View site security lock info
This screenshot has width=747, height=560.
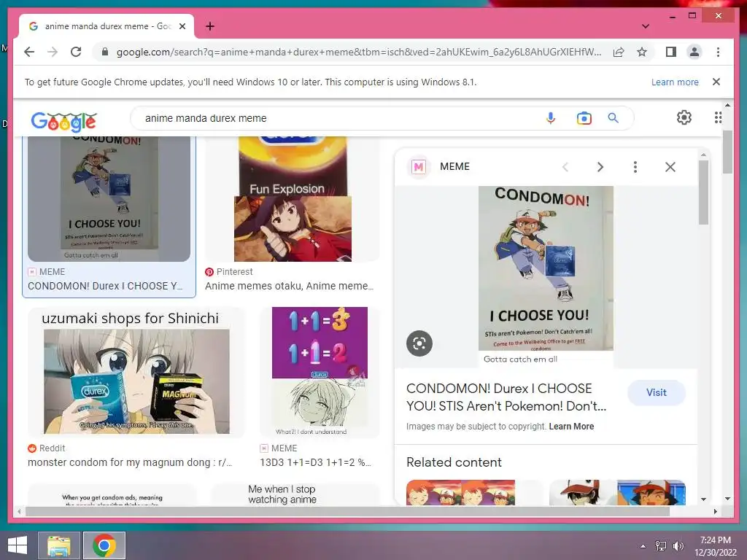point(105,52)
